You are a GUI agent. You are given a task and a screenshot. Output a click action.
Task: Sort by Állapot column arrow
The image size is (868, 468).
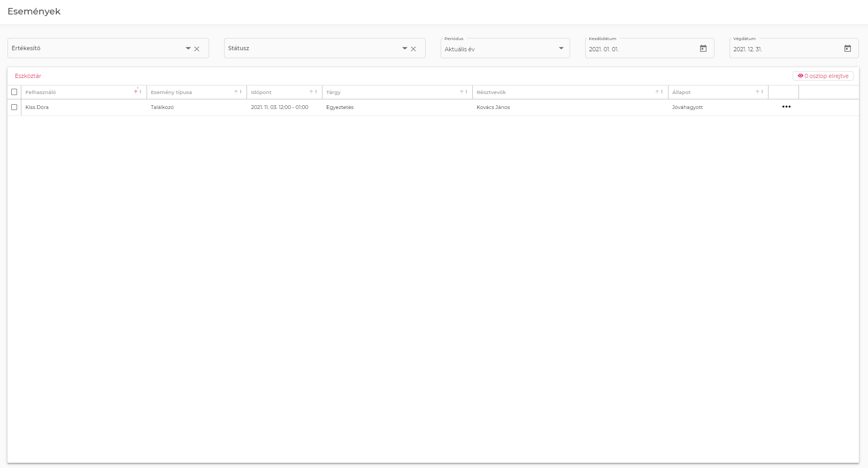(757, 92)
